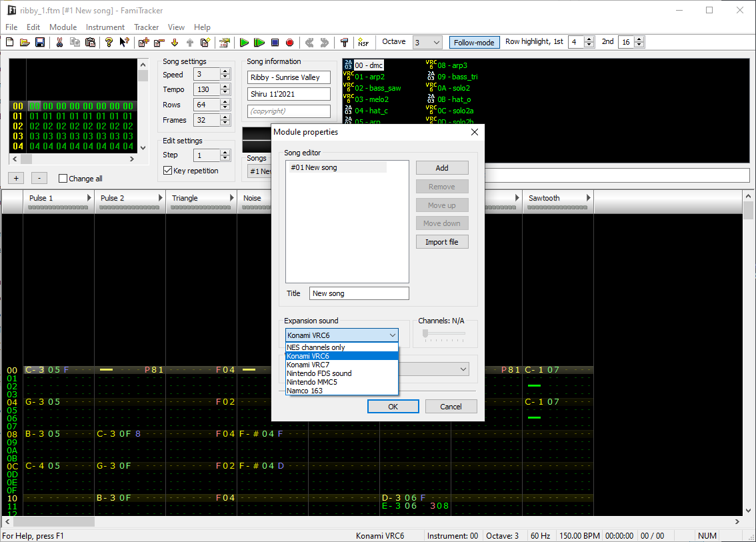Screen dimensions: 756x542
Task: Add a frame with the plus frame icon
Action: [144, 43]
